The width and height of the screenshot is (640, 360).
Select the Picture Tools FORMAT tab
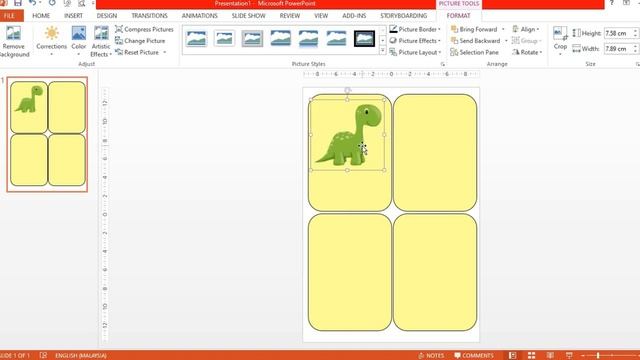pyautogui.click(x=458, y=16)
